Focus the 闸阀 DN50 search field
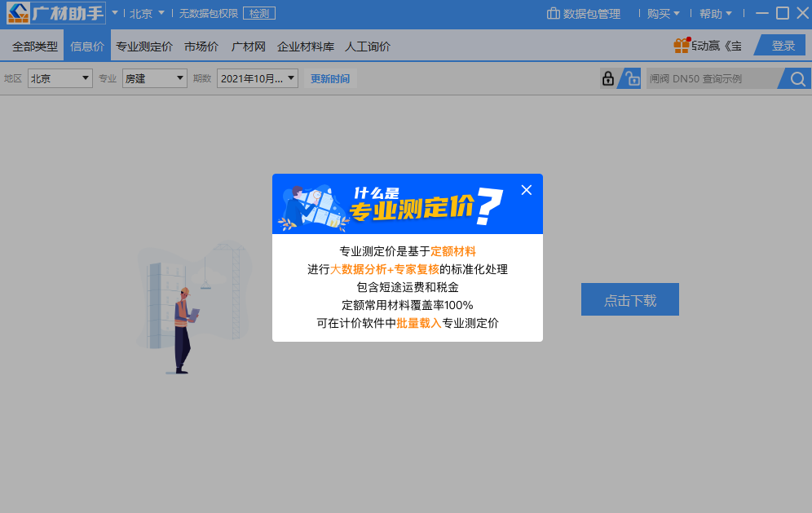This screenshot has height=513, width=812. pyautogui.click(x=709, y=79)
